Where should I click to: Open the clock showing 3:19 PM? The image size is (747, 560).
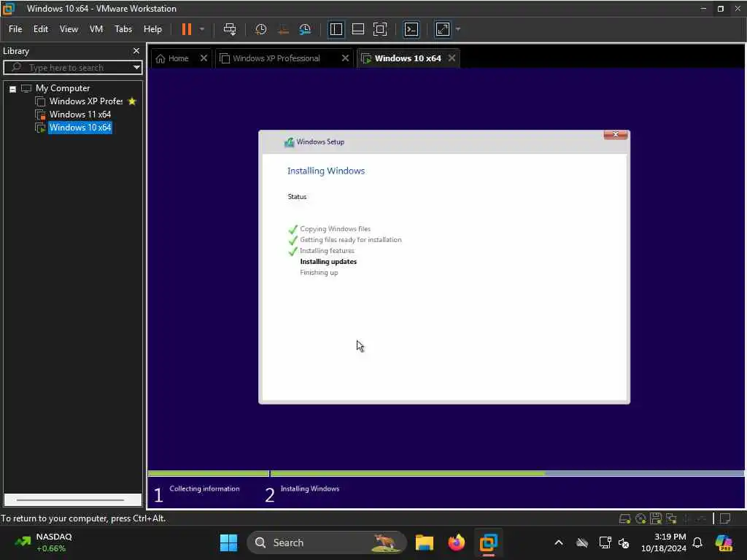click(x=664, y=542)
